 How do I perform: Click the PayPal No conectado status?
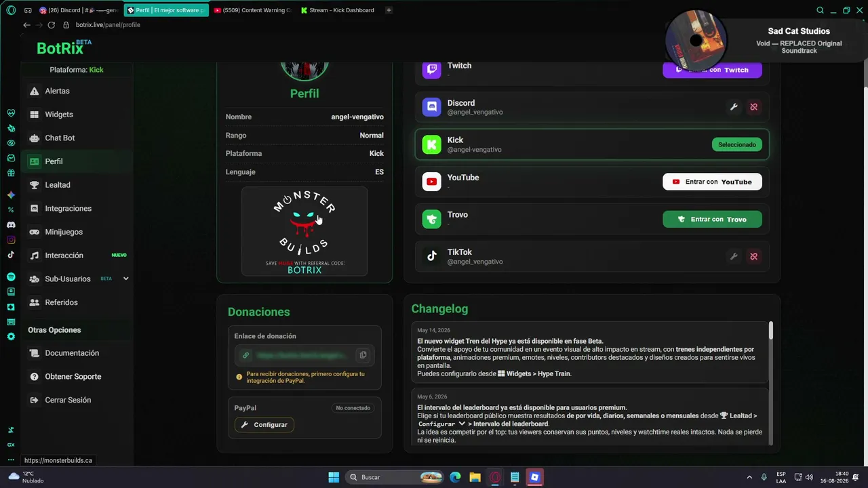(353, 408)
